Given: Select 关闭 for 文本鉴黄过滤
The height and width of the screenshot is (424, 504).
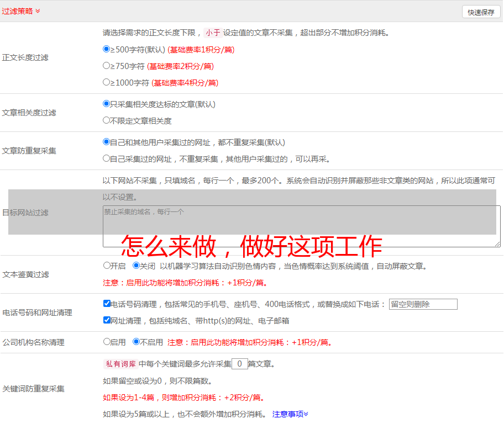Looking at the screenshot, I should (x=136, y=266).
